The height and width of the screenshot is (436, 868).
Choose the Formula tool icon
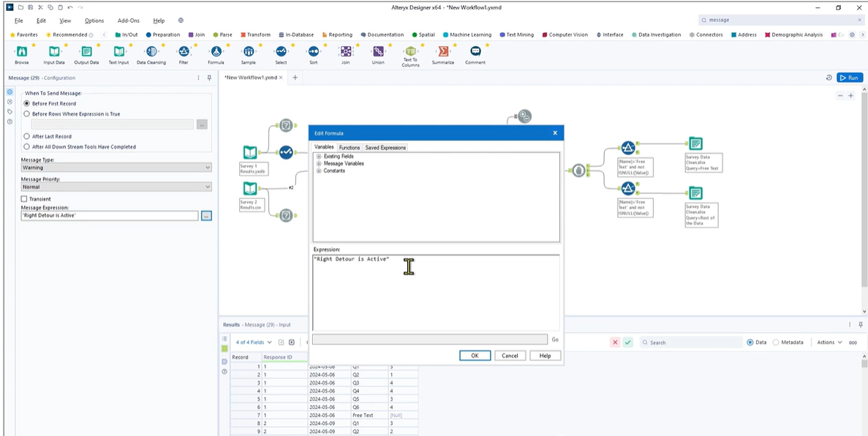(x=216, y=51)
